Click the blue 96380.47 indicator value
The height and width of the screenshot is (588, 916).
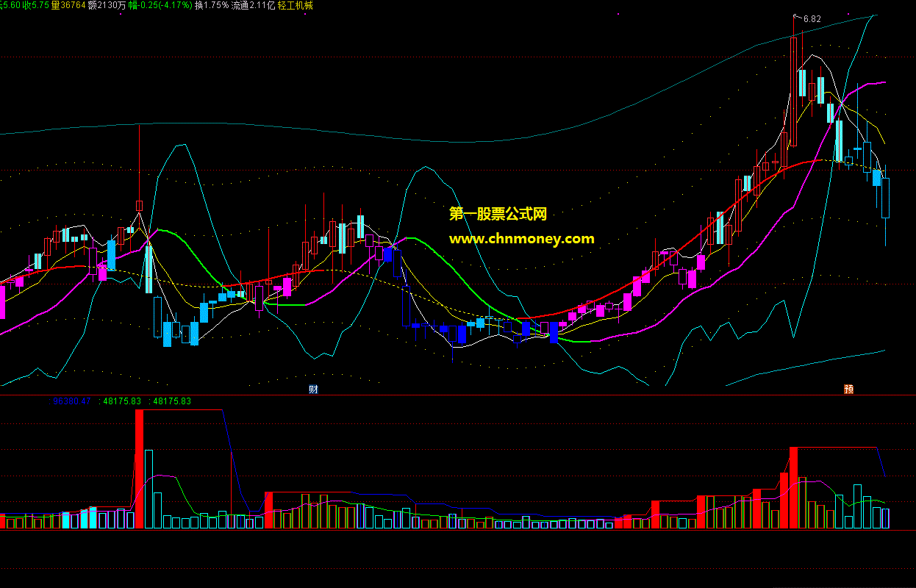tap(71, 401)
